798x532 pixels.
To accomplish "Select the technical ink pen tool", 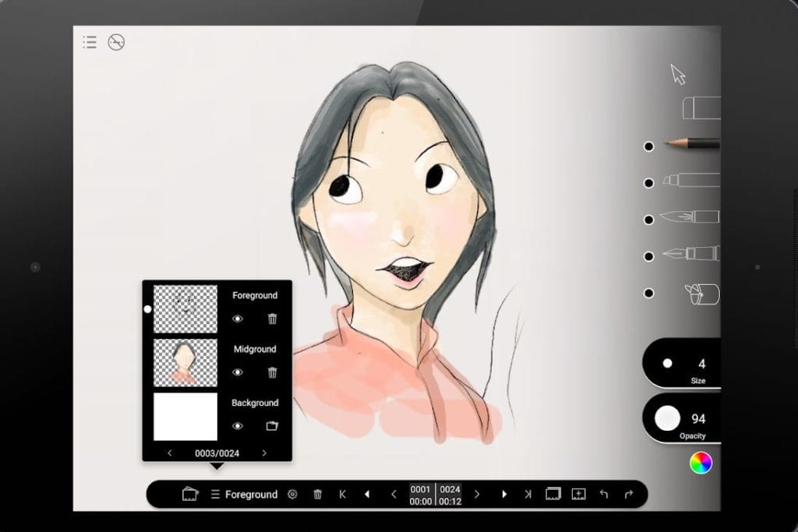I will (x=691, y=253).
